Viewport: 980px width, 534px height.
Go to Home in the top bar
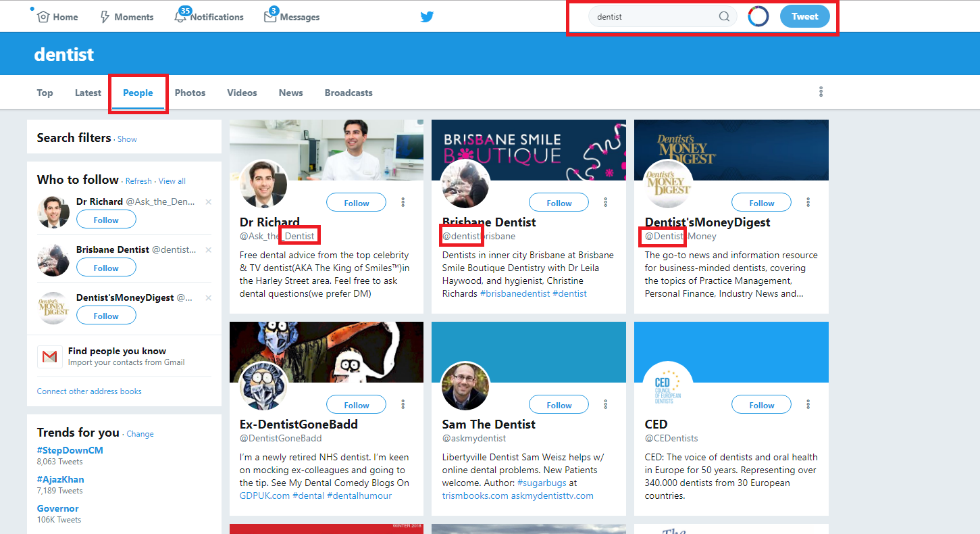(57, 17)
